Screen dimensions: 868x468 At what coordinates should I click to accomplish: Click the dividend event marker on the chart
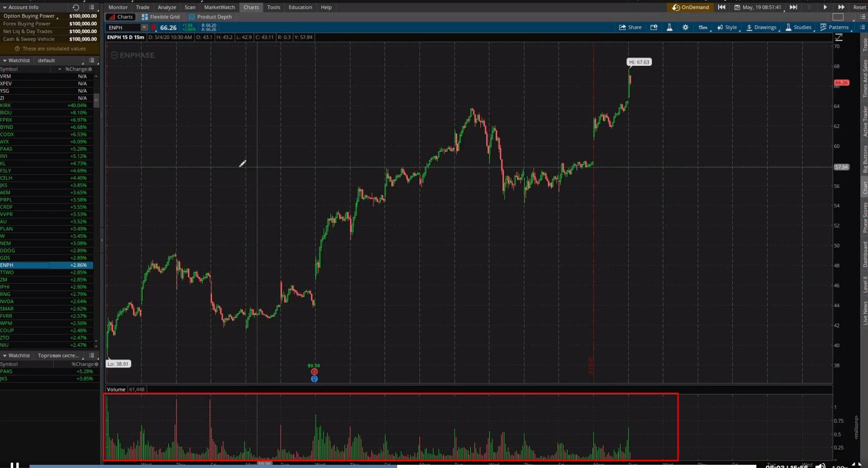[314, 372]
